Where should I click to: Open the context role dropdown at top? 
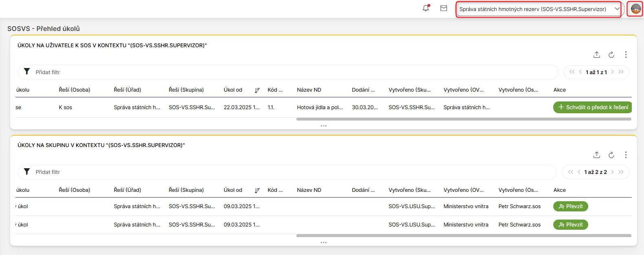pos(538,9)
